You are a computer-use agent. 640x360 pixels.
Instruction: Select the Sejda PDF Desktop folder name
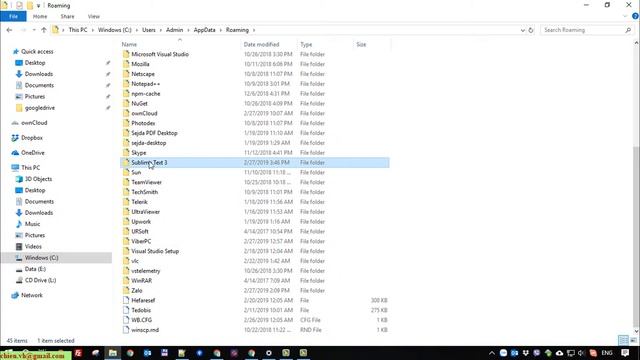coord(154,133)
